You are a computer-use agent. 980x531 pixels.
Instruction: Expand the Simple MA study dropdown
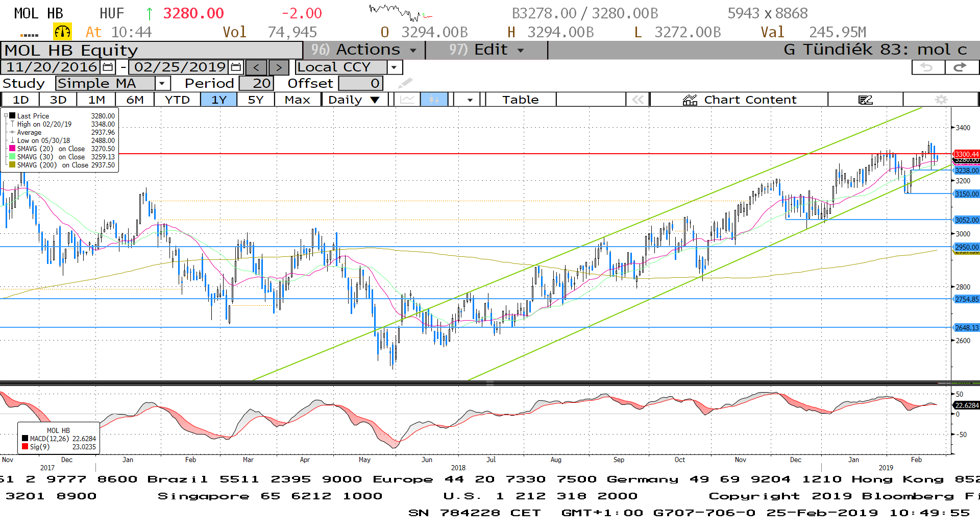(x=162, y=83)
